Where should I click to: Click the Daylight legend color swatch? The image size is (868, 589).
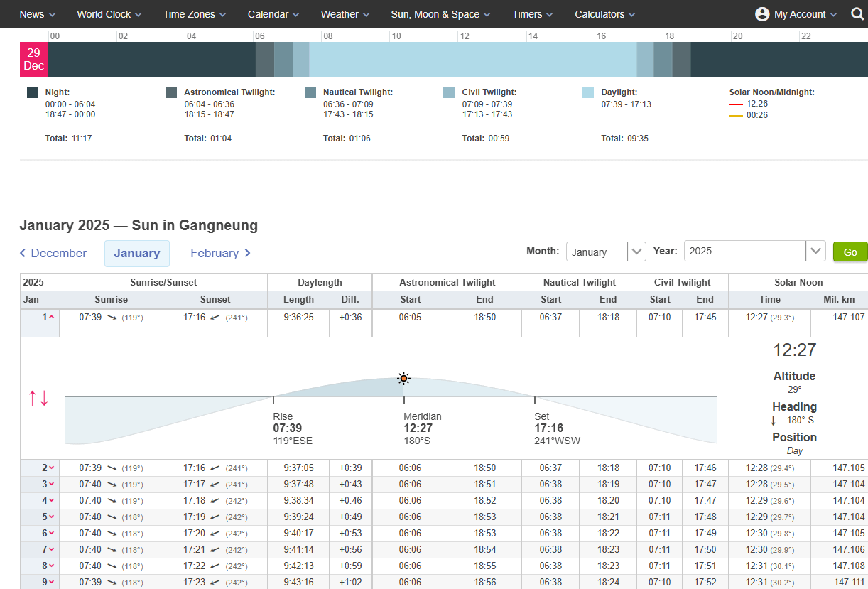[x=588, y=92]
